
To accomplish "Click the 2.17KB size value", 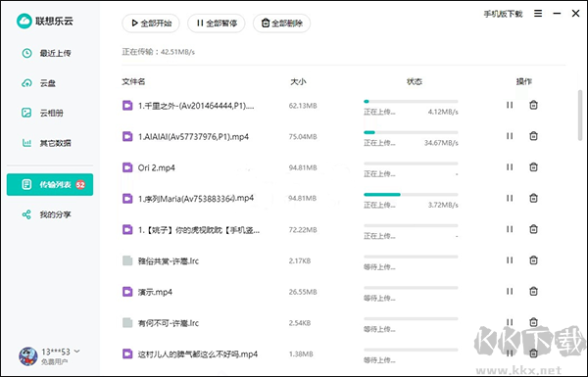I will [x=300, y=260].
